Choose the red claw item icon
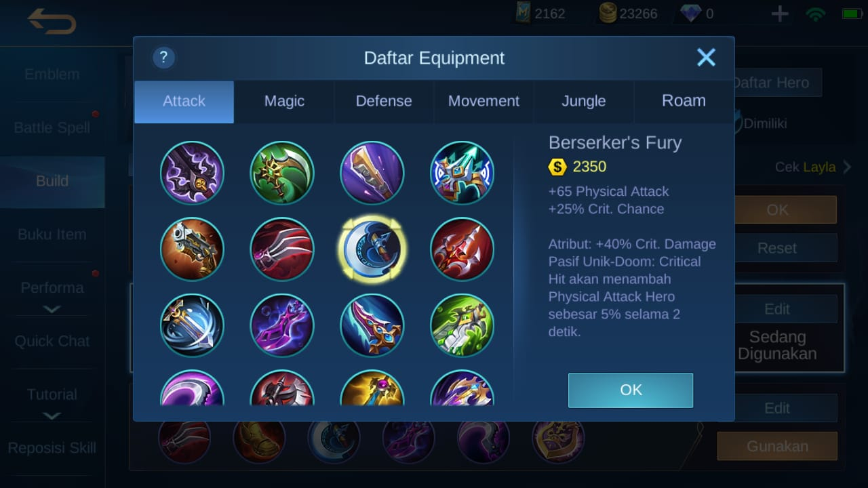The width and height of the screenshot is (868, 488). click(x=282, y=249)
